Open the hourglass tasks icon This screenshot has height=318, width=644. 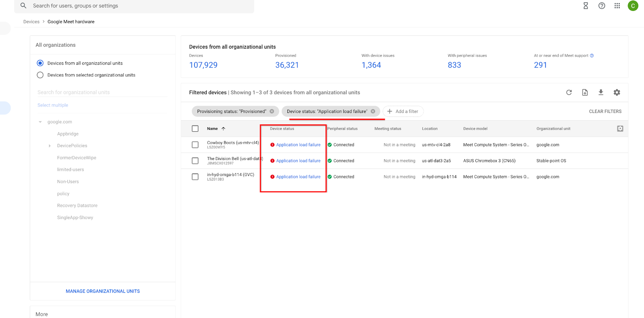(x=586, y=6)
